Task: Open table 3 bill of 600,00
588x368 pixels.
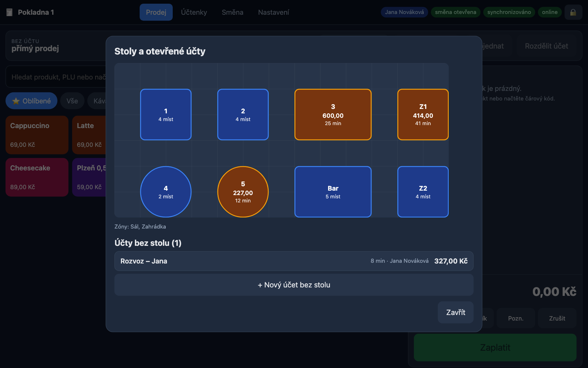Action: click(x=333, y=114)
